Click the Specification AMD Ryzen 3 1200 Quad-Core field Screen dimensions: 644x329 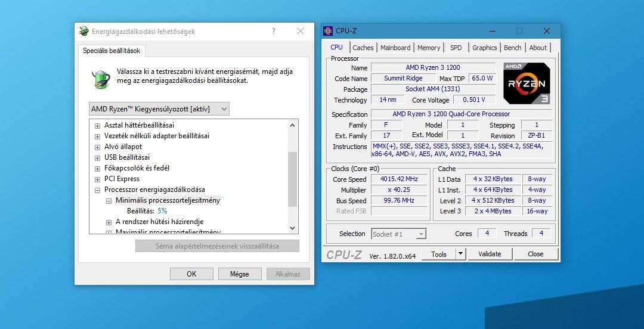coord(462,114)
